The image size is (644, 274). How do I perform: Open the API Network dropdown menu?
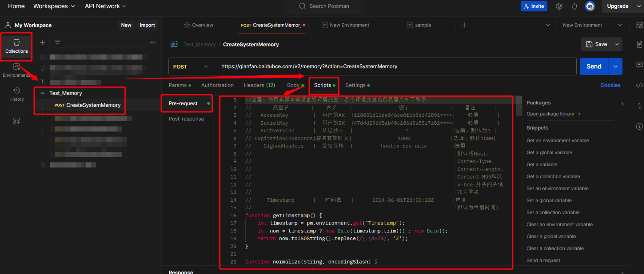click(x=105, y=6)
